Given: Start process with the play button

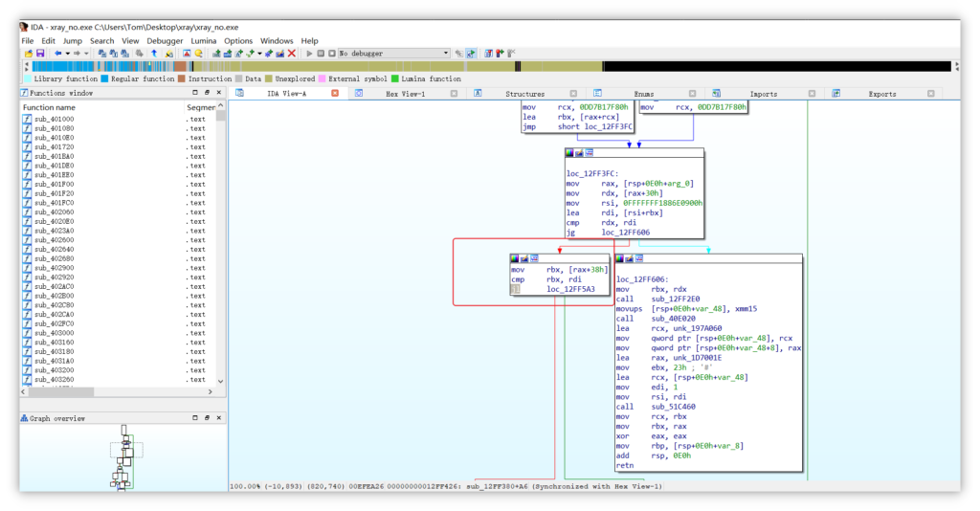Looking at the screenshot, I should 309,54.
